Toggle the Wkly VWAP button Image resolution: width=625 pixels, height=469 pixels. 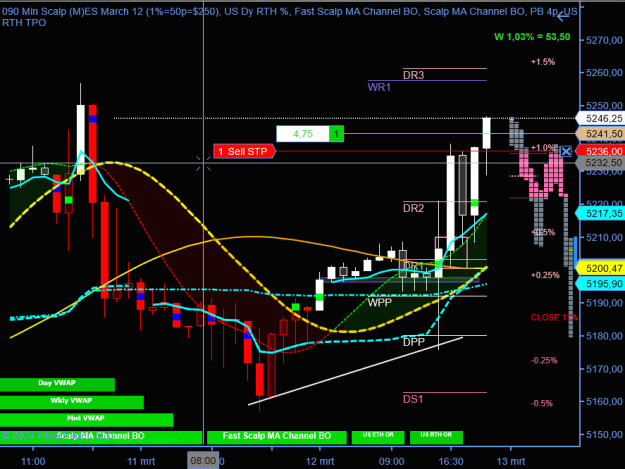click(x=71, y=402)
